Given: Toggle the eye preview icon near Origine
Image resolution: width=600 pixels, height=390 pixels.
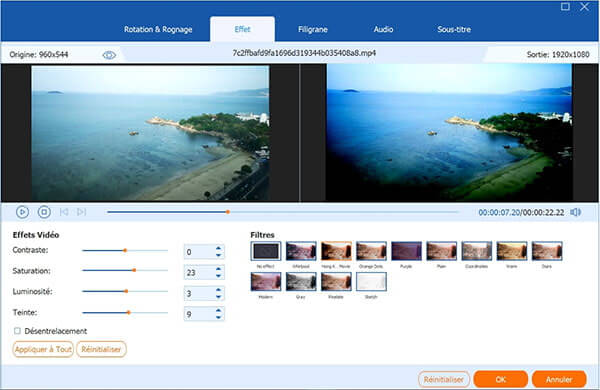Looking at the screenshot, I should 109,55.
